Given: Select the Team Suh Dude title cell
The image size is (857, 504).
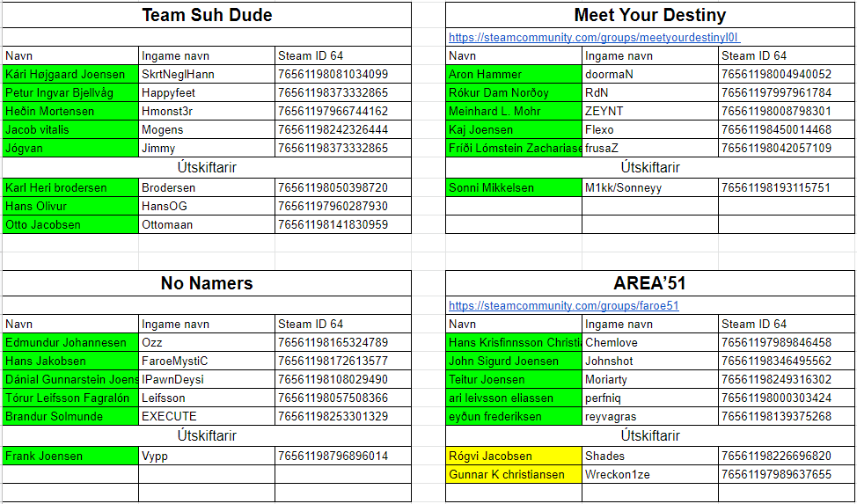Looking at the screenshot, I should click(x=207, y=15).
